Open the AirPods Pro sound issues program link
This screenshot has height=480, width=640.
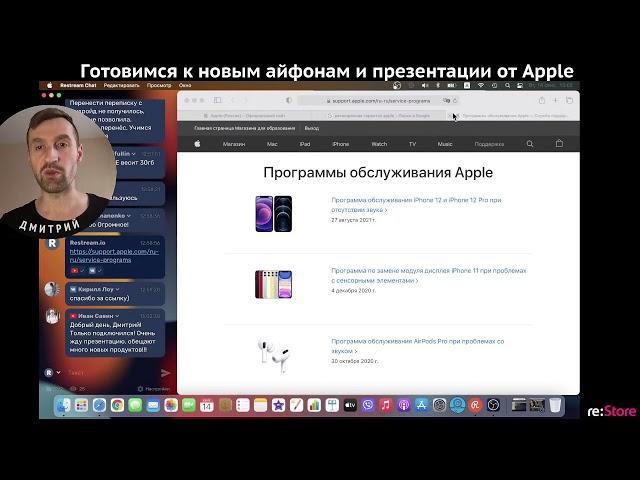(x=418, y=346)
